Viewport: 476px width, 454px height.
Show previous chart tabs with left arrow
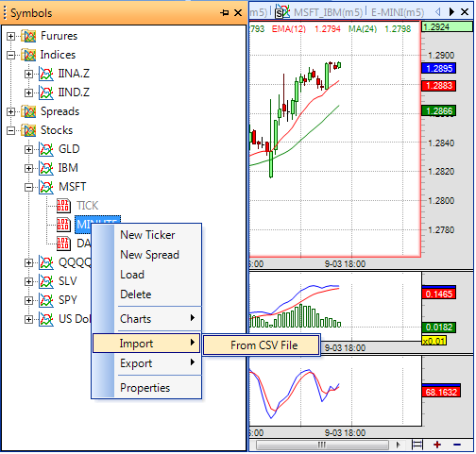(438, 12)
